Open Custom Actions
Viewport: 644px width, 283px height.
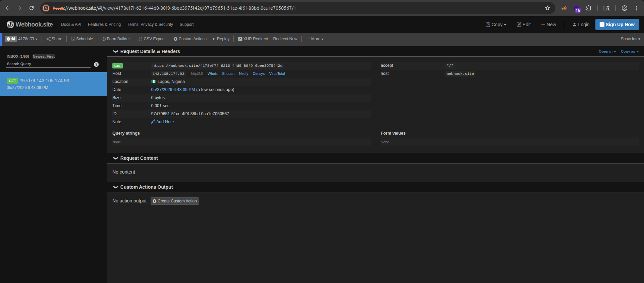[x=190, y=39]
